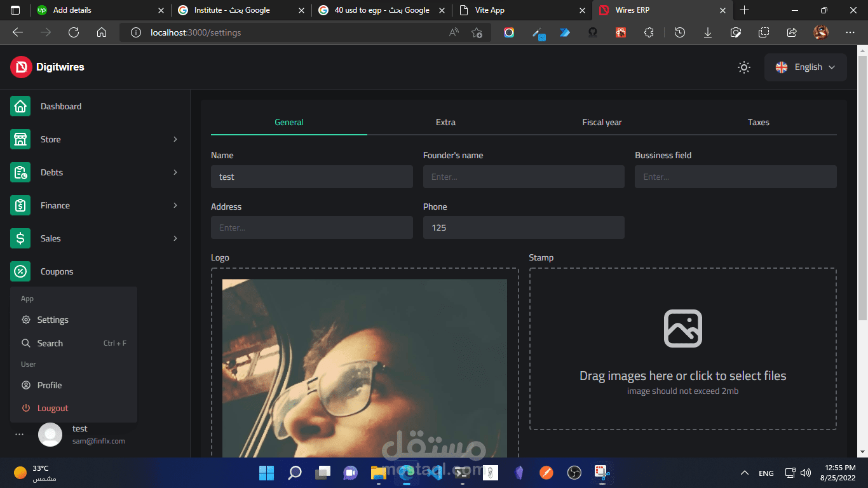Expand the Debts submenu chevron
868x488 pixels.
click(x=175, y=172)
